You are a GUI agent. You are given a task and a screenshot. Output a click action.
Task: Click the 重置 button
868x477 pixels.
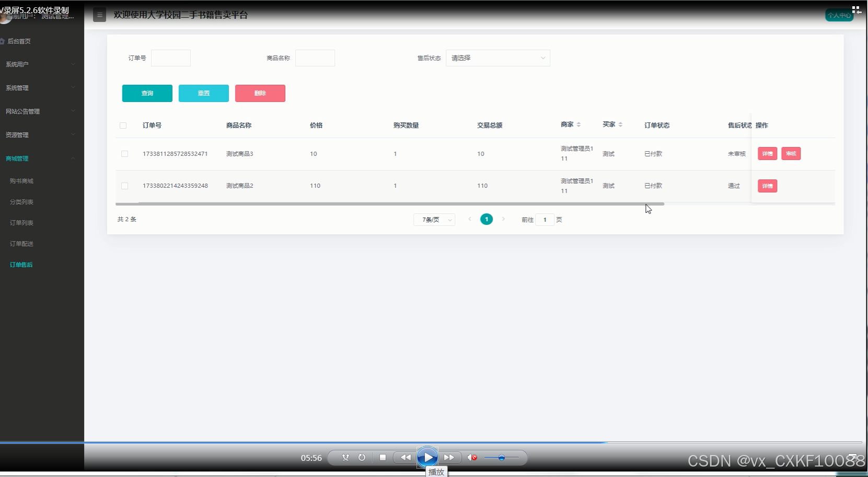(x=204, y=93)
